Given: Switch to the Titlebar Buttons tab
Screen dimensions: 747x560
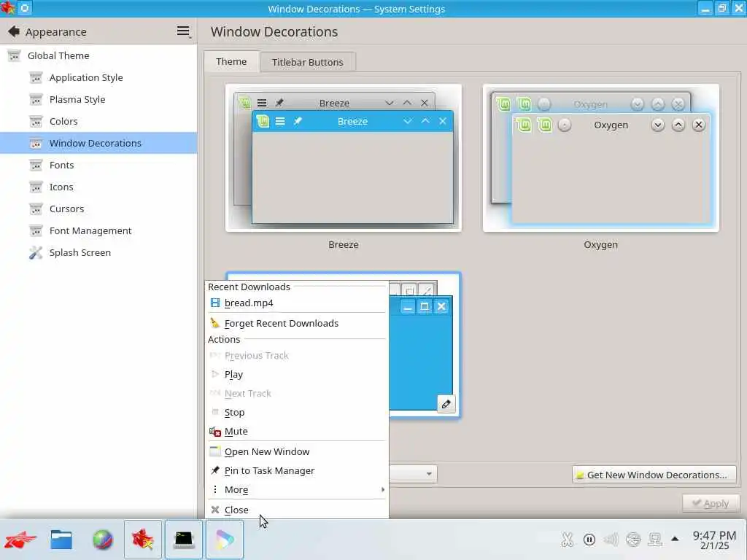Looking at the screenshot, I should 307,63.
